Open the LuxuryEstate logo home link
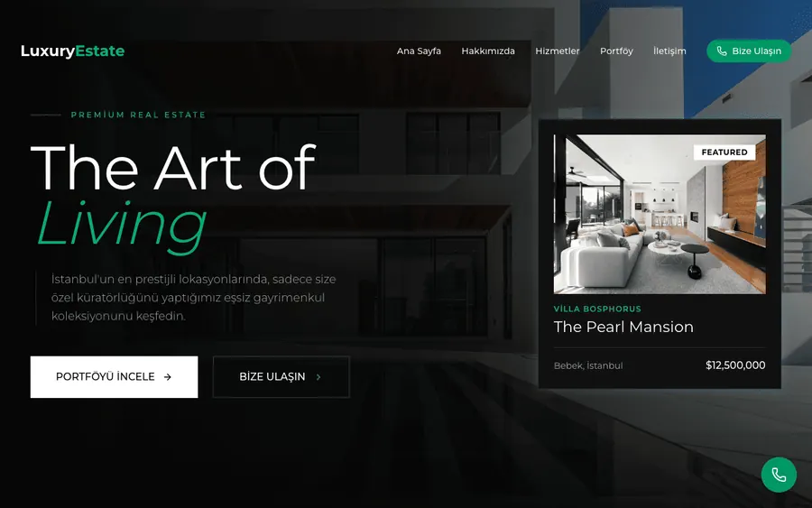812x508 pixels. [72, 51]
